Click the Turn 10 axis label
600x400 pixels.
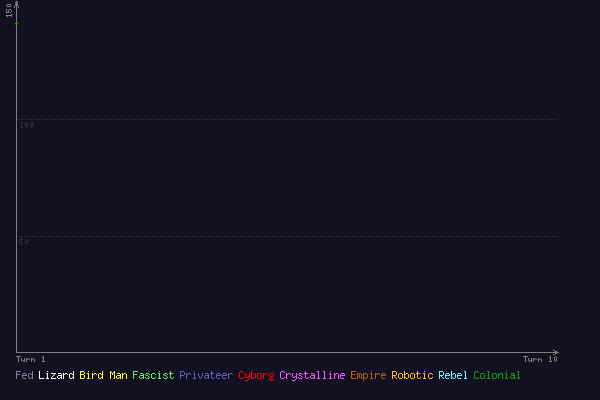pyautogui.click(x=540, y=359)
